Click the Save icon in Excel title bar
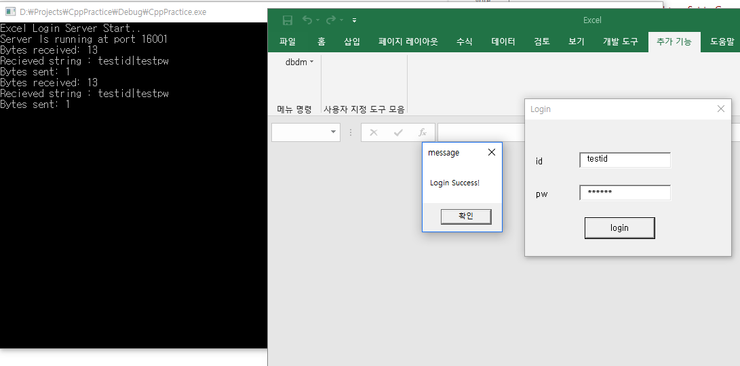 click(x=287, y=20)
